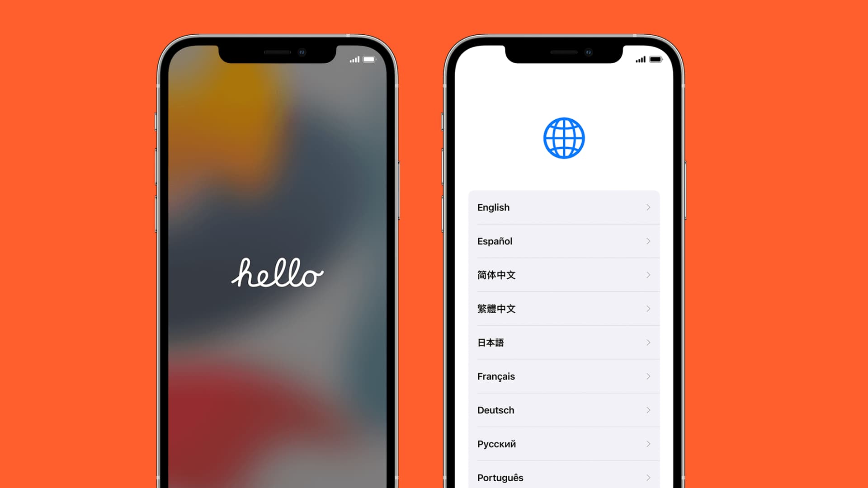Click the Português language row

point(563,477)
